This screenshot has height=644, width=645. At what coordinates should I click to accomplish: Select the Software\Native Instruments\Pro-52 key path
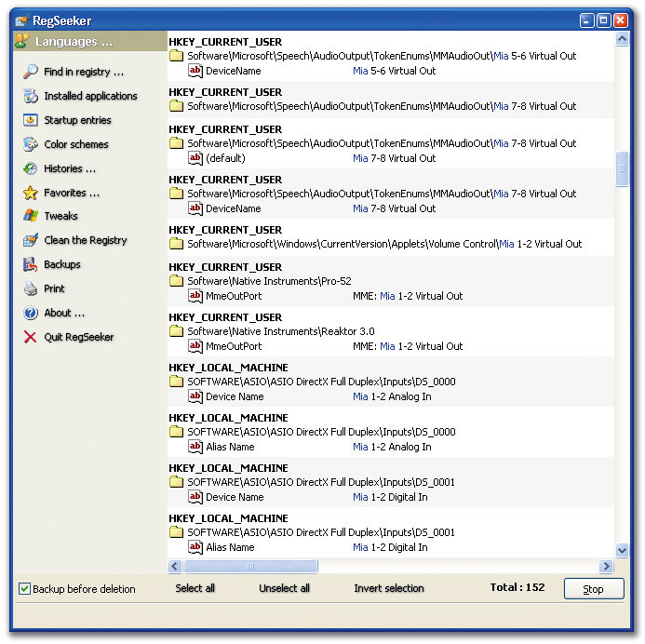pos(269,281)
